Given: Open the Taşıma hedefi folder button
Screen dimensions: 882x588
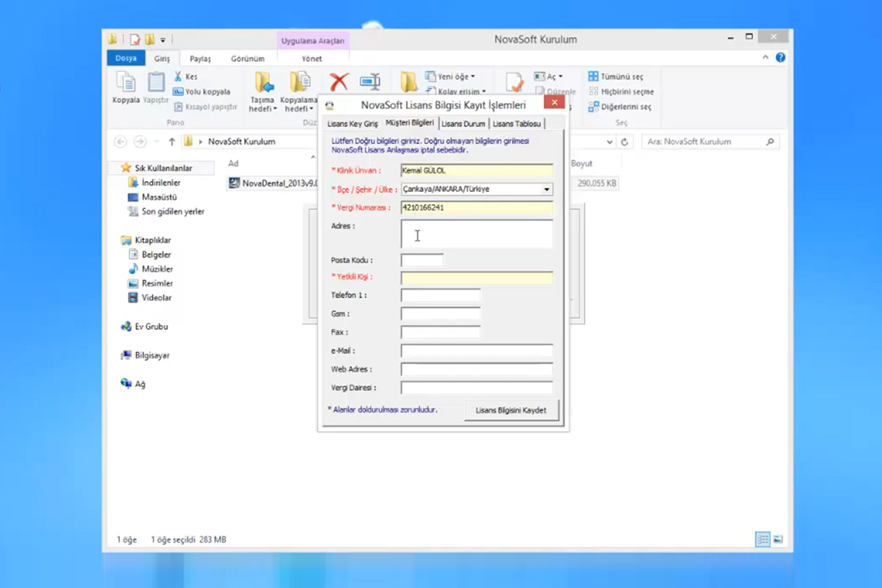Looking at the screenshot, I should (x=263, y=91).
